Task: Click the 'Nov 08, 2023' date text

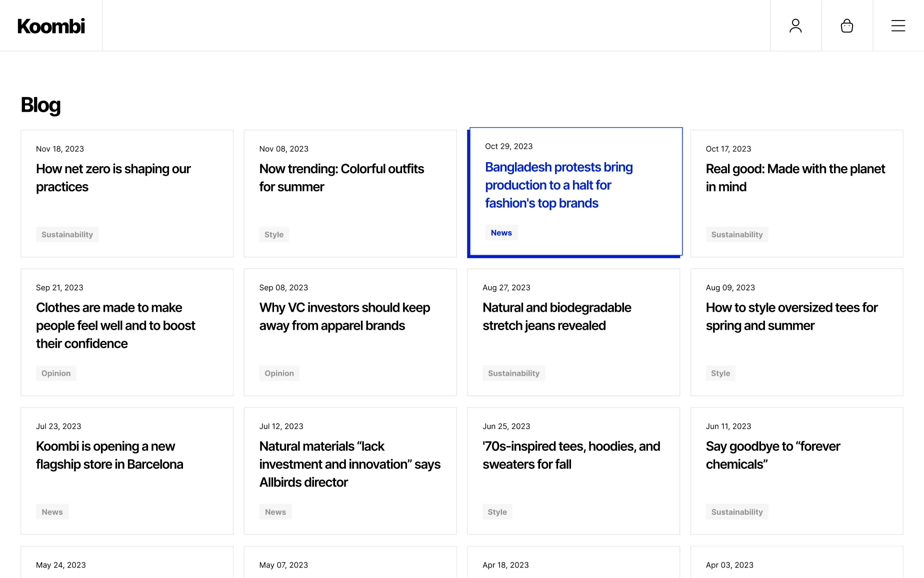Action: 283,149
